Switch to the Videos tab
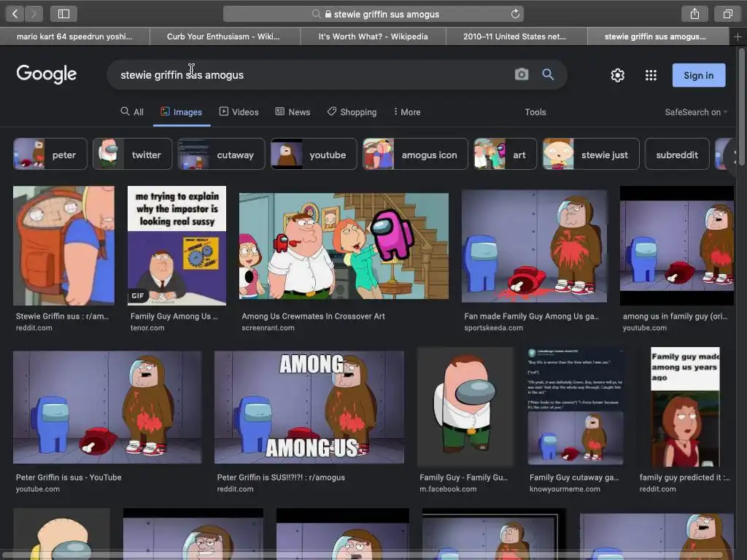Image resolution: width=747 pixels, height=560 pixels. click(239, 112)
